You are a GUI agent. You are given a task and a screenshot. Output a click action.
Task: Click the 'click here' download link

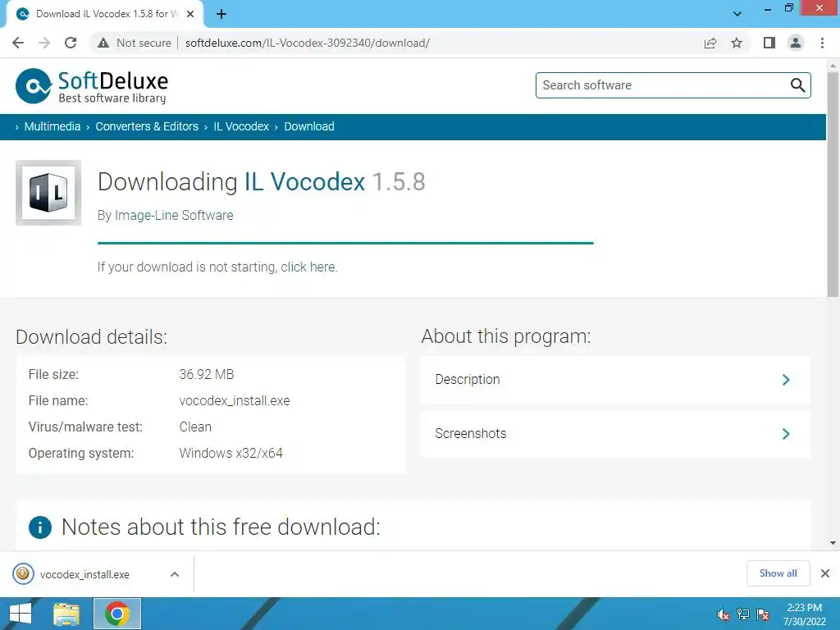(308, 267)
